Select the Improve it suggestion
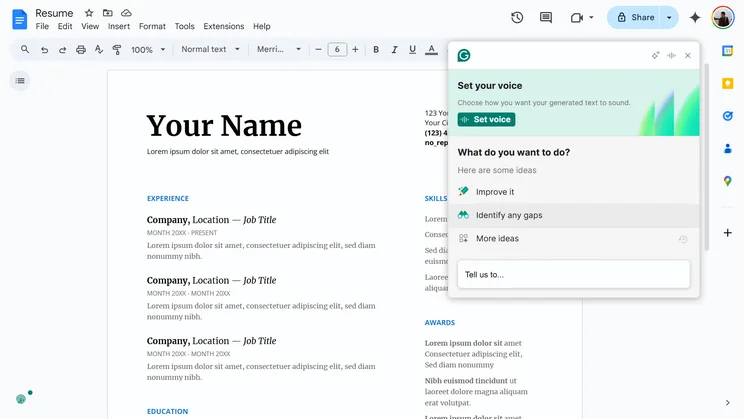The height and width of the screenshot is (419, 744). (x=574, y=192)
